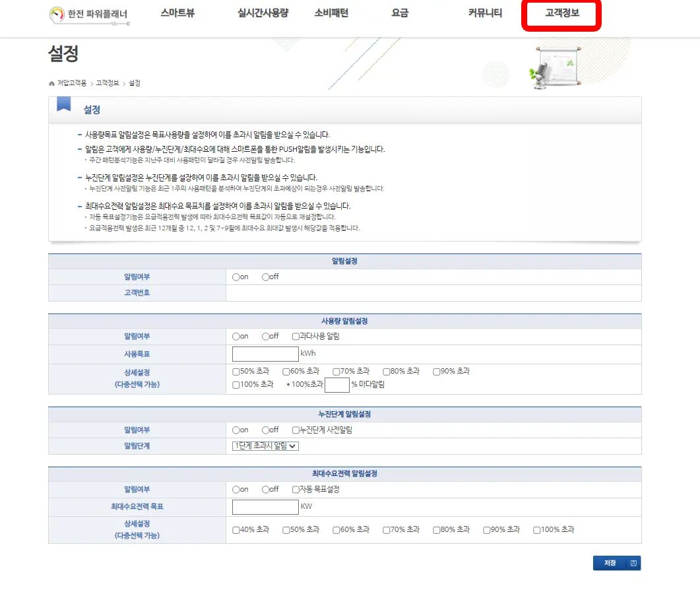Check the 50% 초과 option under 상세설정
The image size is (700, 592).
click(x=236, y=371)
